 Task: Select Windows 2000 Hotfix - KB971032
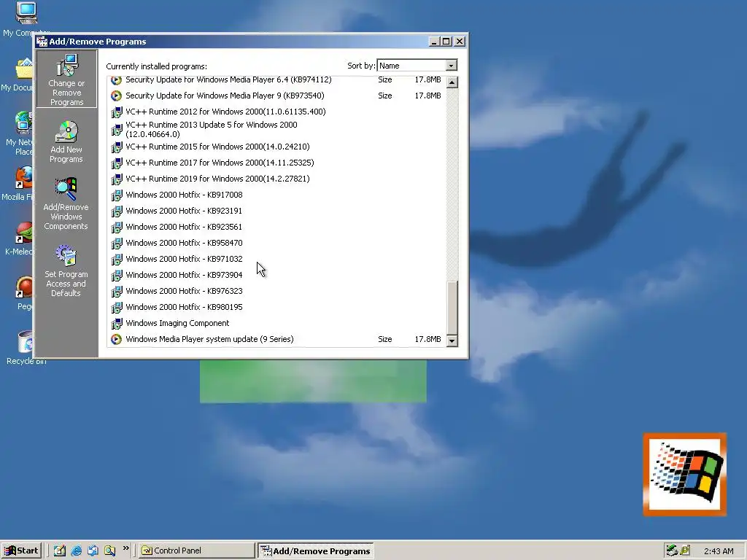click(x=276, y=259)
